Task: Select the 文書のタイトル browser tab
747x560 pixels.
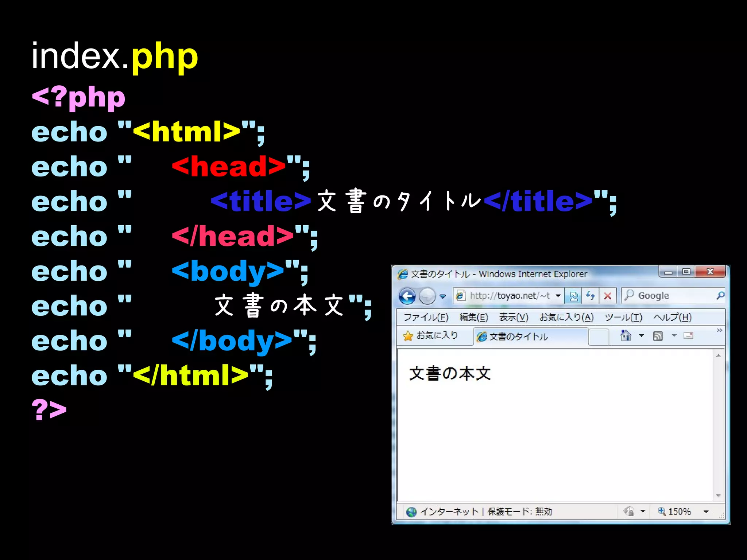Action: (x=531, y=336)
